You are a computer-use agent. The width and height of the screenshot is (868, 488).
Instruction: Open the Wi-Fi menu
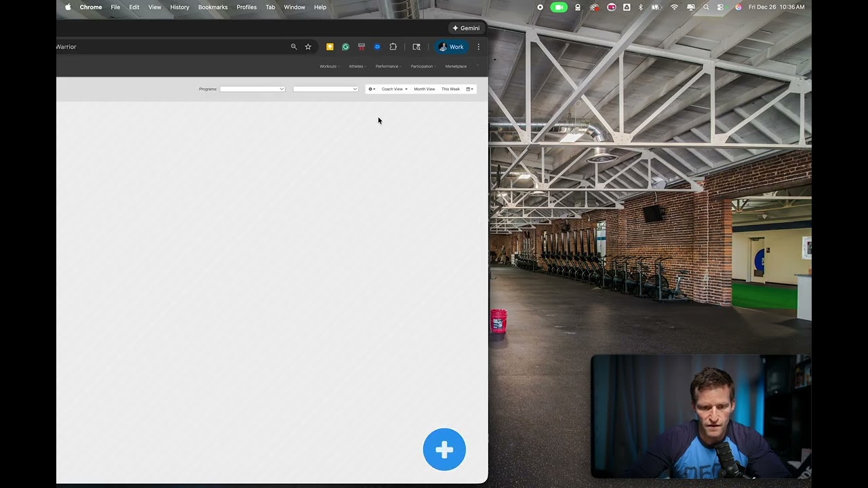pos(674,7)
